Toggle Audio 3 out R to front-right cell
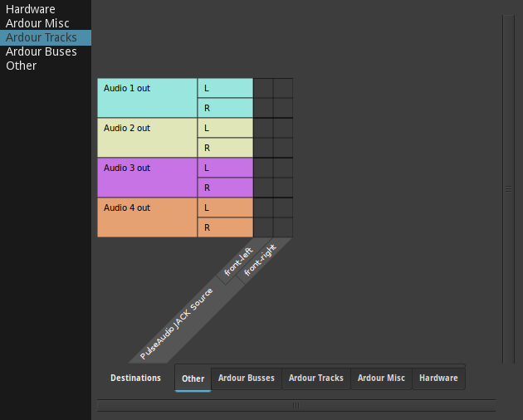The image size is (523, 420). click(283, 188)
